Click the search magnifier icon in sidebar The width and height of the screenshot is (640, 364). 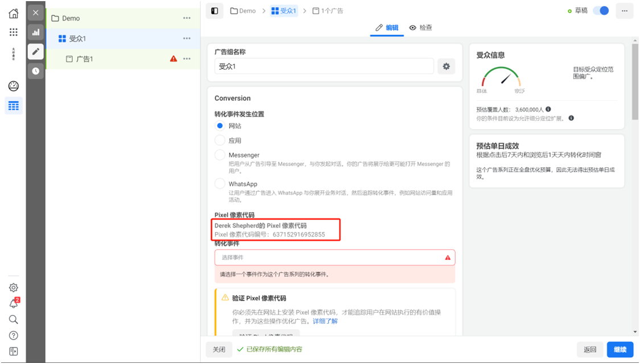13,320
